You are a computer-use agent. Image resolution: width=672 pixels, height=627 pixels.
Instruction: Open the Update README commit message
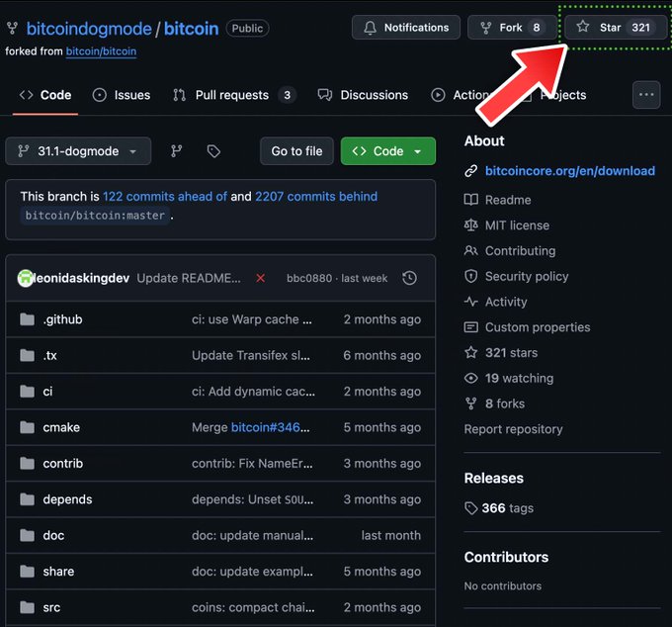click(x=189, y=278)
